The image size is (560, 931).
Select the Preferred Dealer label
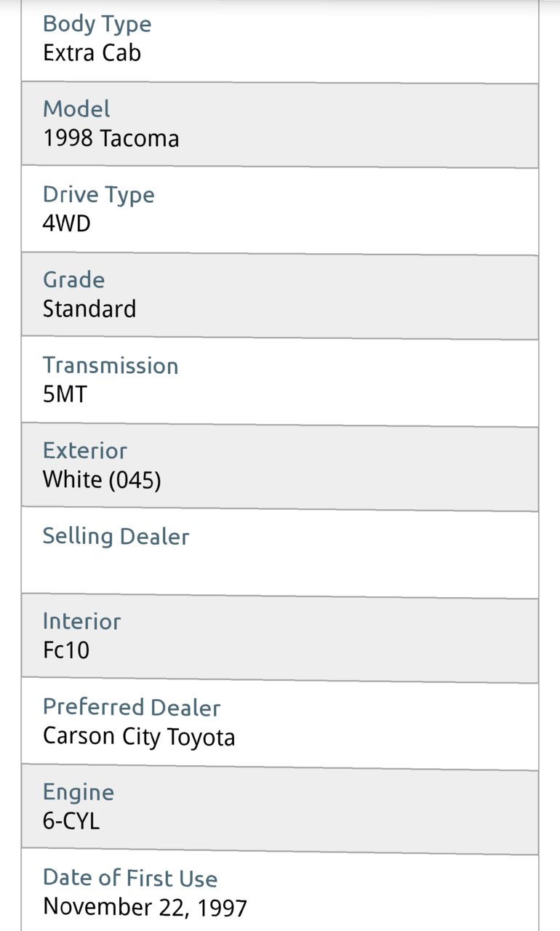point(132,707)
